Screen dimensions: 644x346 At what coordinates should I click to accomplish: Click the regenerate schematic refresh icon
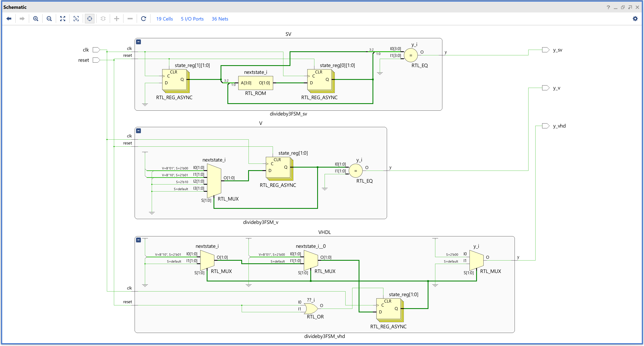[143, 19]
